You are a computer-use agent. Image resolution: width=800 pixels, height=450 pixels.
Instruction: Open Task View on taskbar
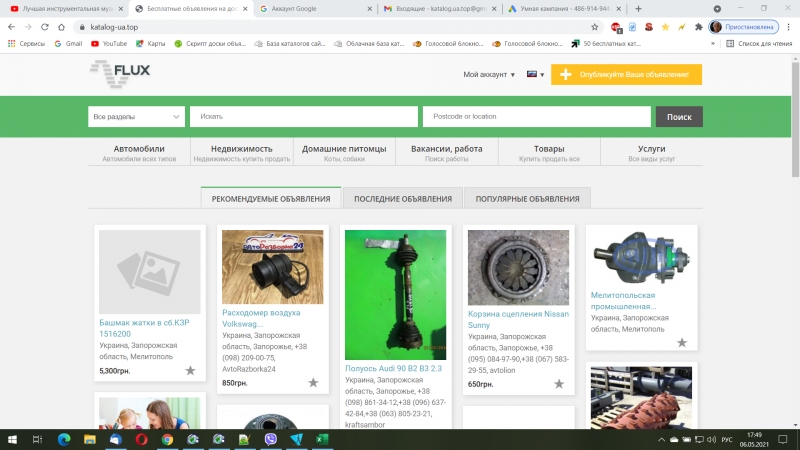pos(37,439)
